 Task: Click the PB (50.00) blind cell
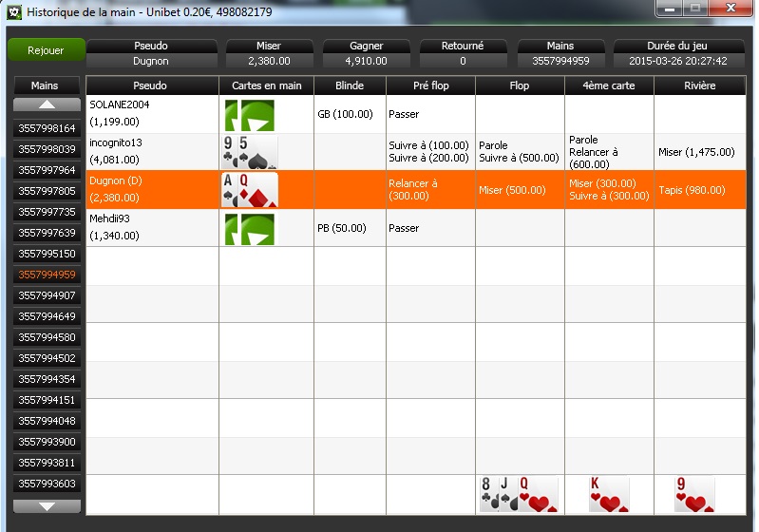click(x=342, y=228)
